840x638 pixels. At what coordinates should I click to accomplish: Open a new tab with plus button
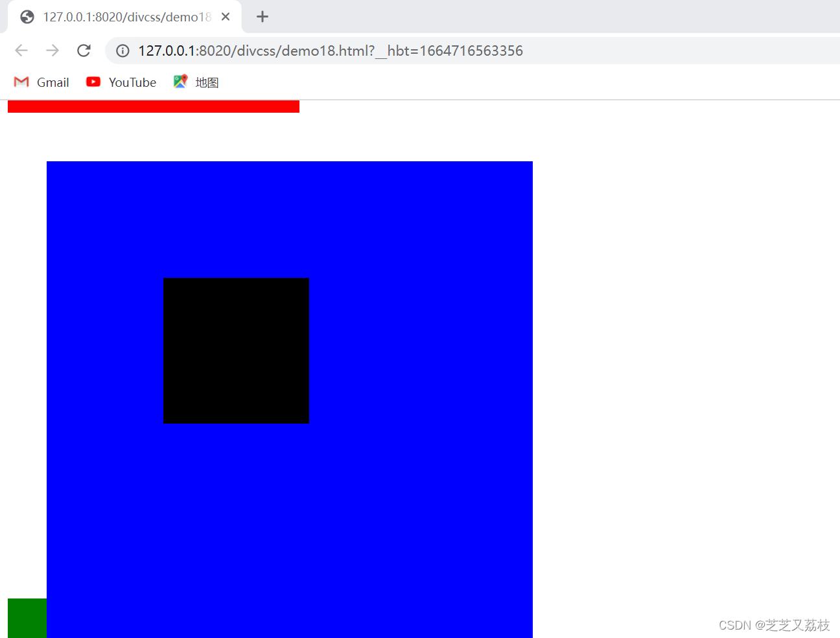tap(262, 17)
